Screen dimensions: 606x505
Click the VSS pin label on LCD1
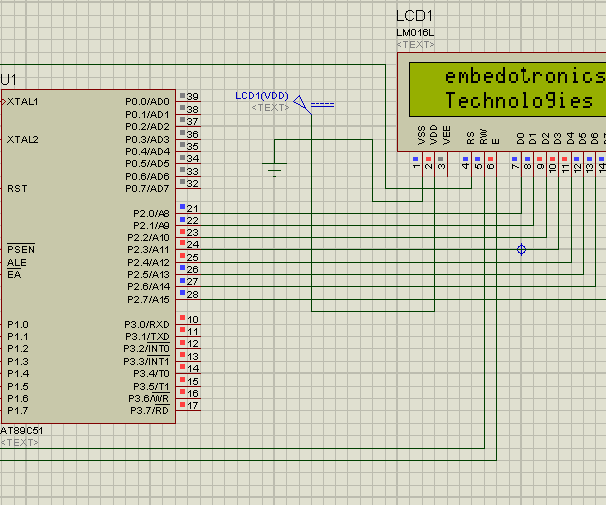(422, 135)
